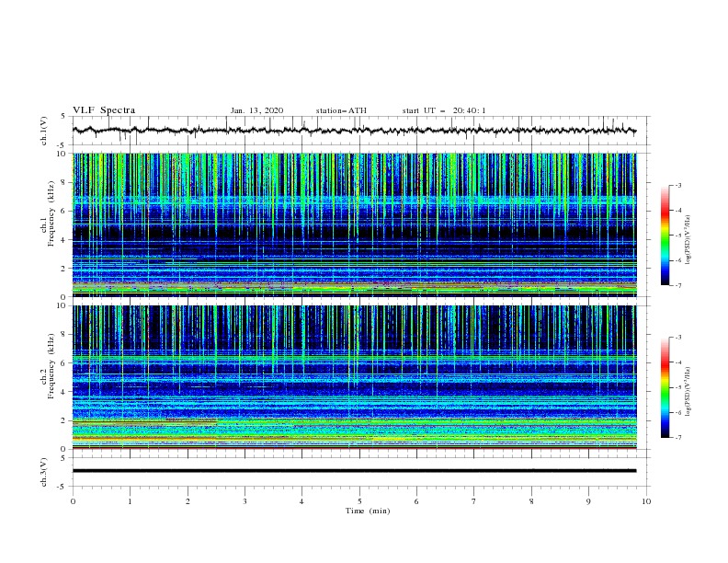The height and width of the screenshot is (563, 728).
Task: Click ch.2 frequency axis "10" tick label
Action: click(61, 305)
